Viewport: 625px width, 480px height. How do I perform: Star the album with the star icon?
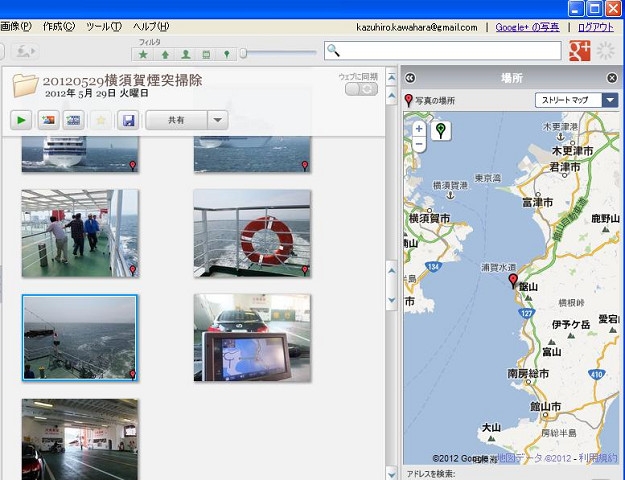[100, 120]
